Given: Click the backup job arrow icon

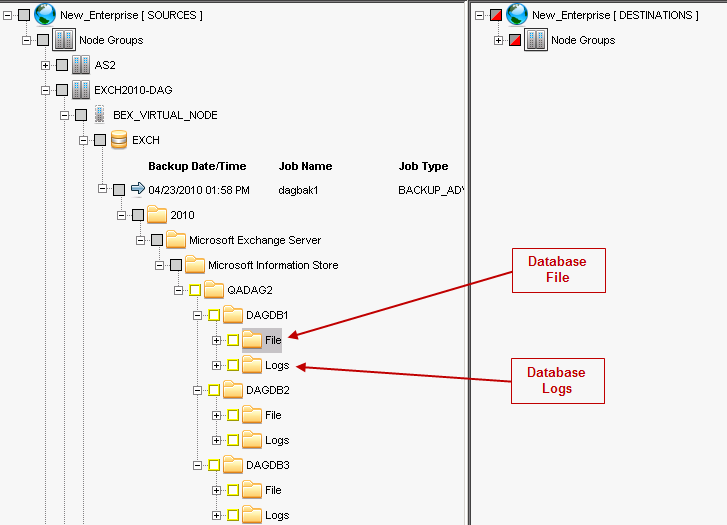Looking at the screenshot, I should point(138,189).
